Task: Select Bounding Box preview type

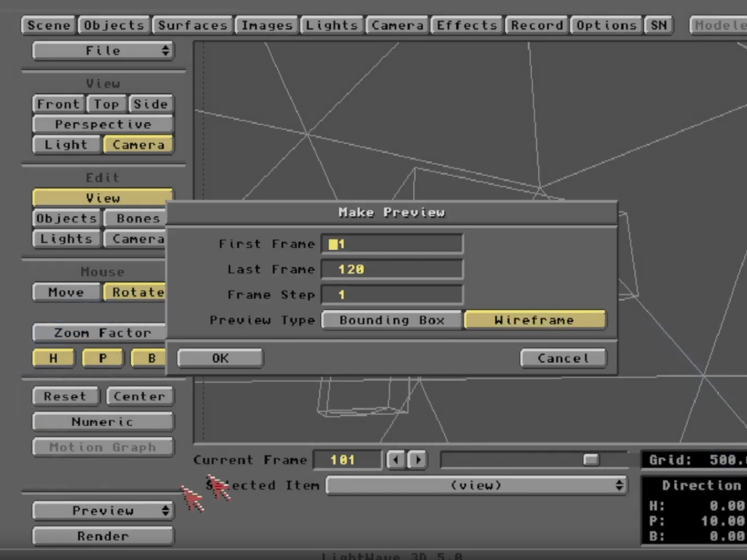Action: tap(392, 320)
